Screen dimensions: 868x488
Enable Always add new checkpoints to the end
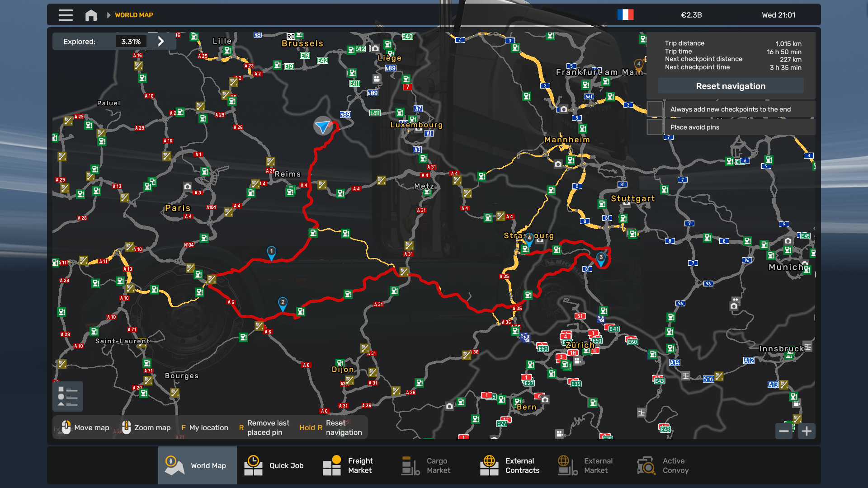tap(655, 109)
